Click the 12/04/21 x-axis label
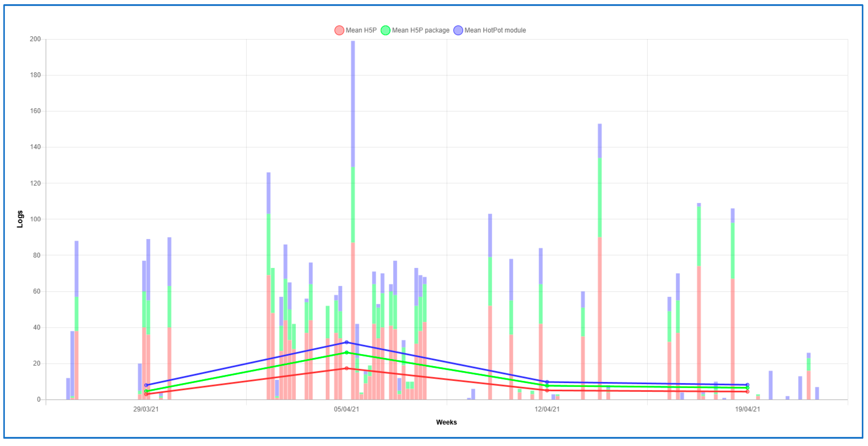Screen dimensions: 868x446 tap(547, 409)
